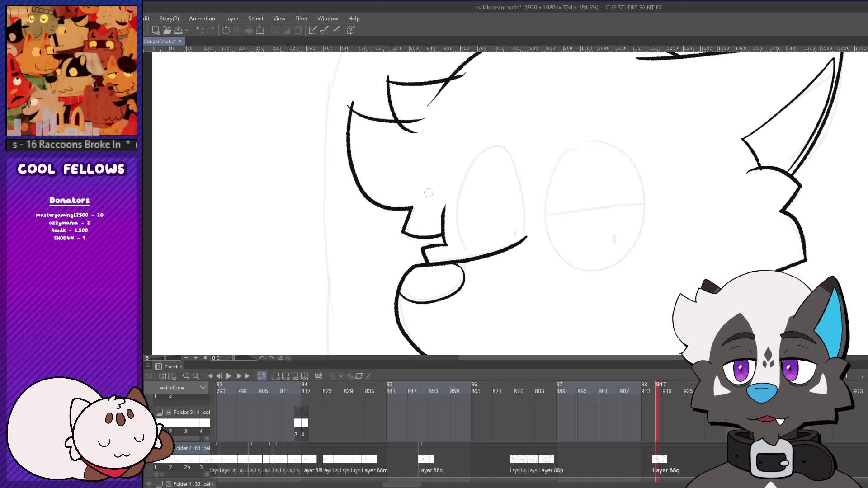Click Layer 88m cel label
The width and height of the screenshot is (868, 488).
pos(374,470)
